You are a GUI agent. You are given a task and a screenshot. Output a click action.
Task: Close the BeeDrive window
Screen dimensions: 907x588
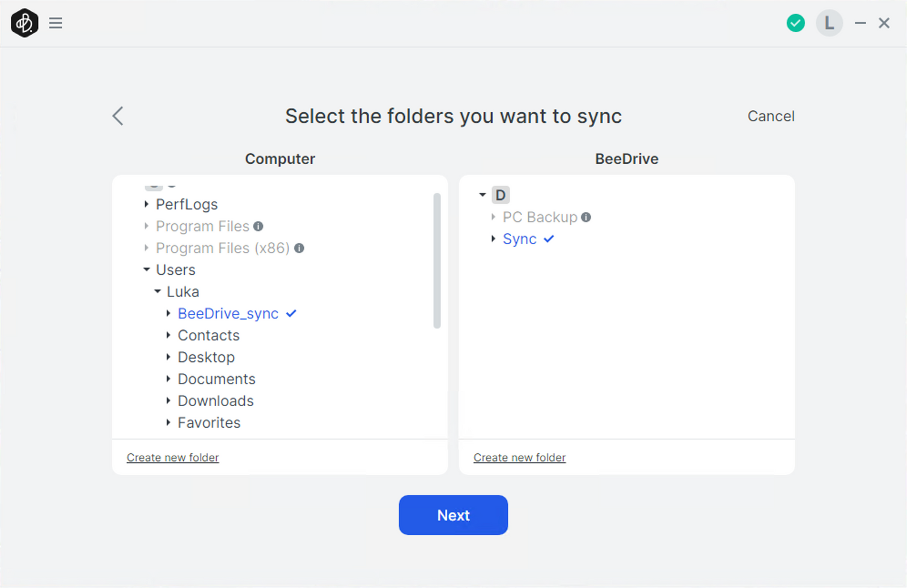884,23
